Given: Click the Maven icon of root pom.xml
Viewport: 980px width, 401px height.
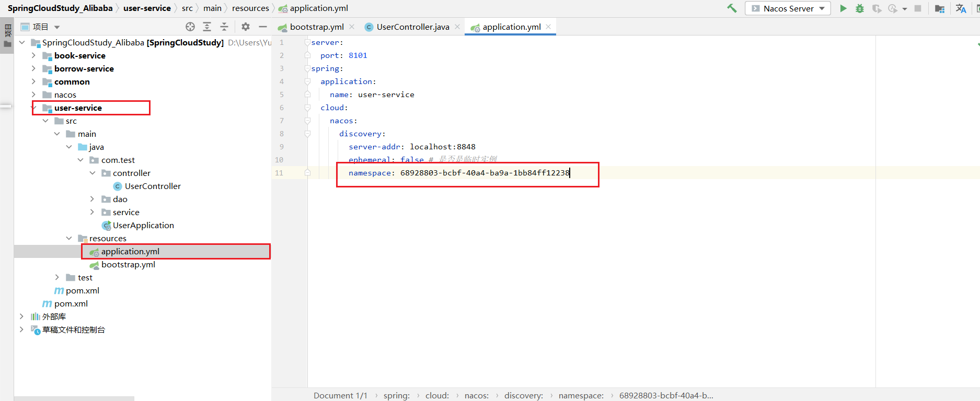Looking at the screenshot, I should point(47,304).
